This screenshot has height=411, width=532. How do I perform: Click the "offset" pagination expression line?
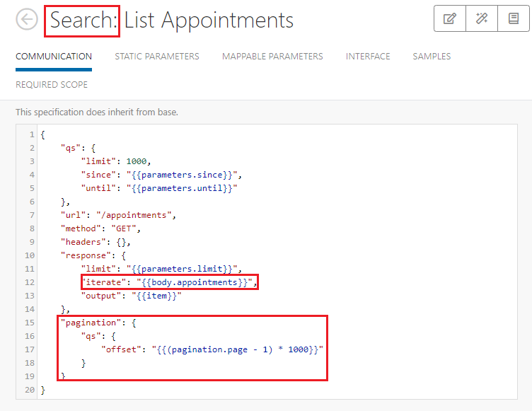(212, 349)
